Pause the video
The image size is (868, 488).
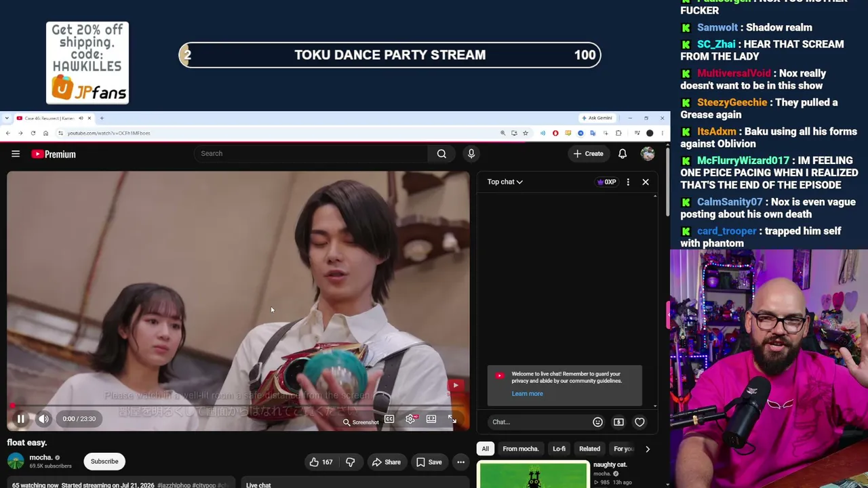(21, 419)
